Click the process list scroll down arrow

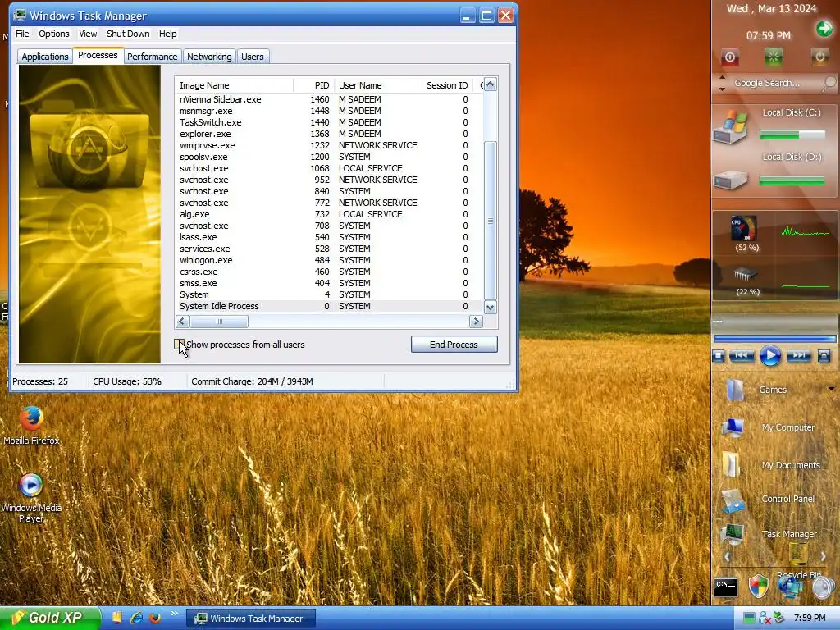tap(491, 307)
